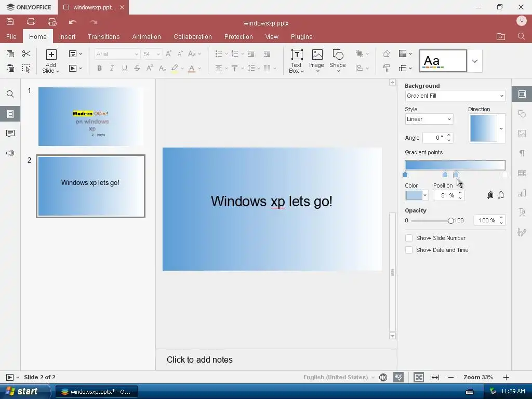Open the File menu
Image resolution: width=532 pixels, height=399 pixels.
(11, 37)
